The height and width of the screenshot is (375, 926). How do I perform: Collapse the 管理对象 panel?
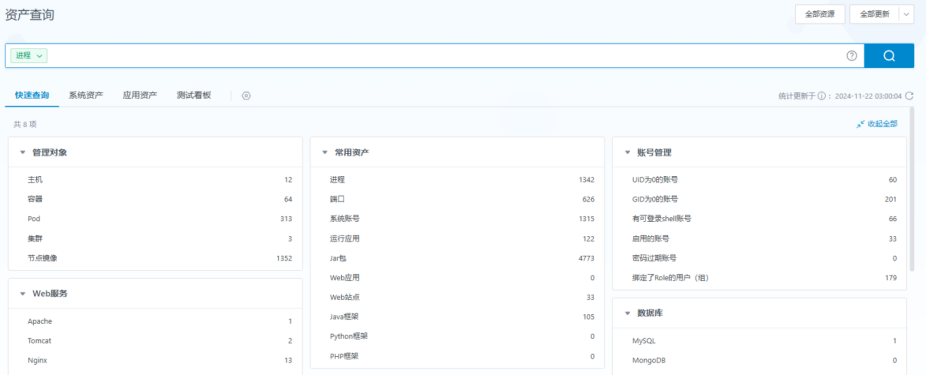click(x=22, y=152)
